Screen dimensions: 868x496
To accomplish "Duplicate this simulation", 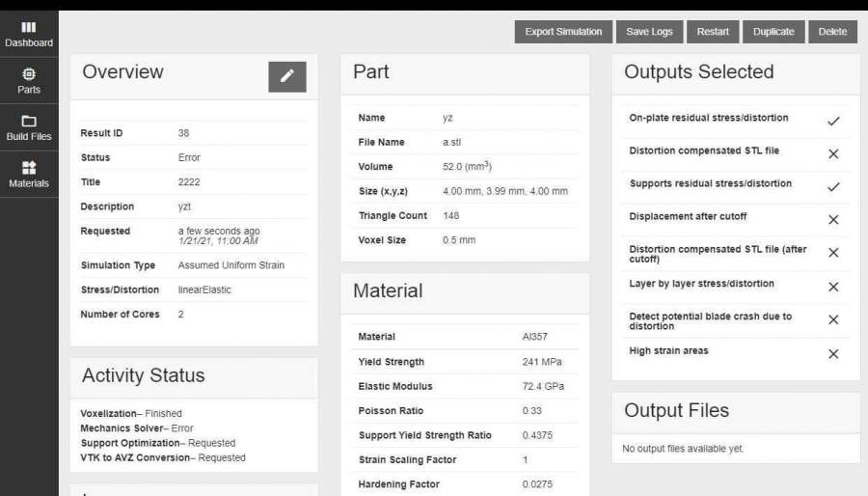I will point(773,32).
